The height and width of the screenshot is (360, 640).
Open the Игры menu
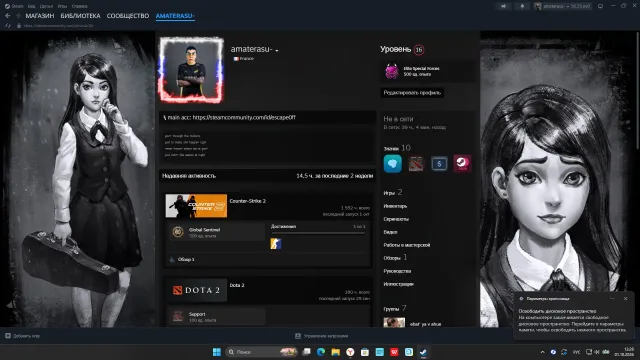(x=62, y=6)
